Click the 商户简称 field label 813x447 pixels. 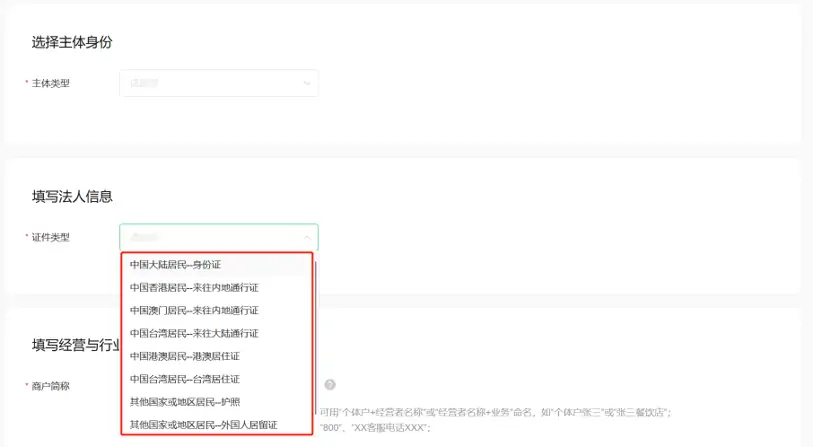(x=50, y=385)
